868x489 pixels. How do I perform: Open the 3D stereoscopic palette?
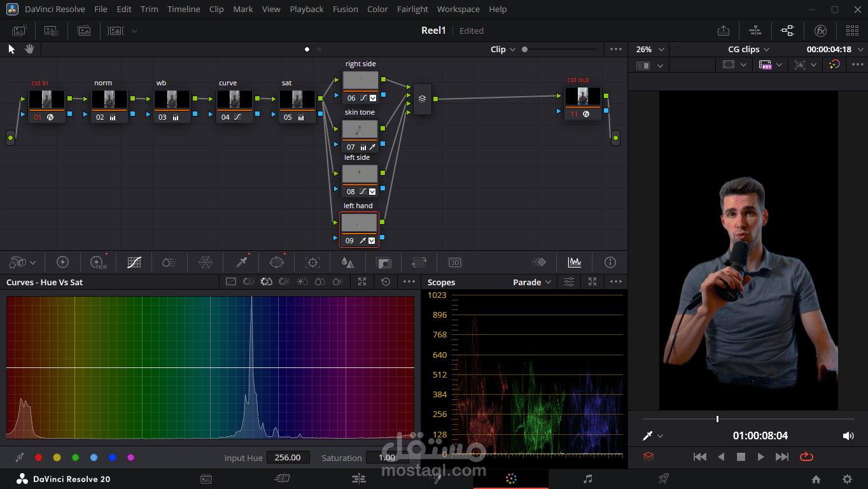coord(454,262)
